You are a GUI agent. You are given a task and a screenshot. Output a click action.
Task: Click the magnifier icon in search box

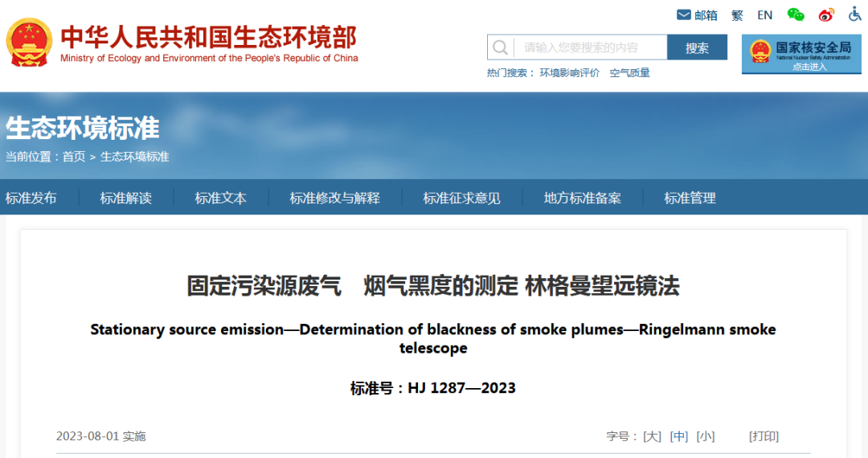(x=500, y=47)
